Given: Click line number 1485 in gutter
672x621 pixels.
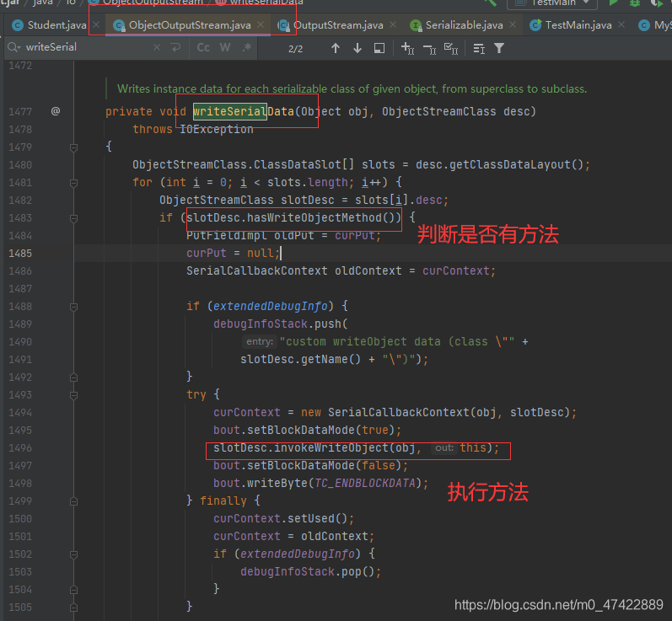Looking at the screenshot, I should (20, 254).
